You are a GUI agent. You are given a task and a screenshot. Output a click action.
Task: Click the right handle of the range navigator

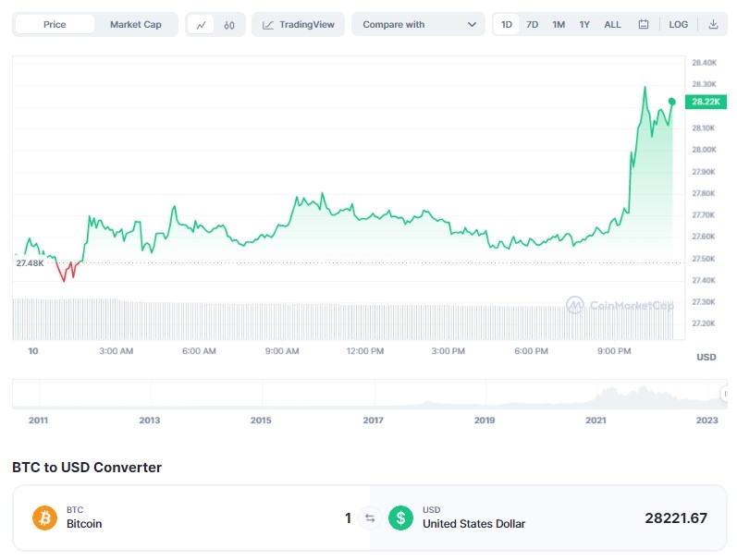pyautogui.click(x=724, y=394)
